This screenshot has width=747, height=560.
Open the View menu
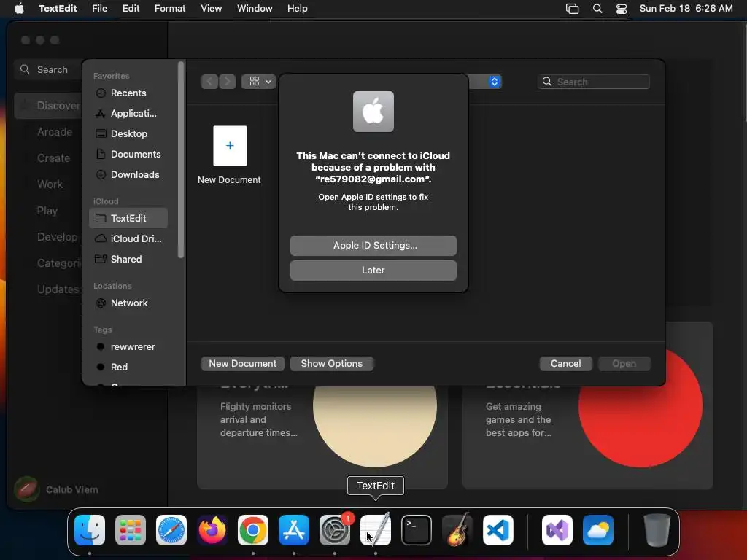tap(211, 9)
